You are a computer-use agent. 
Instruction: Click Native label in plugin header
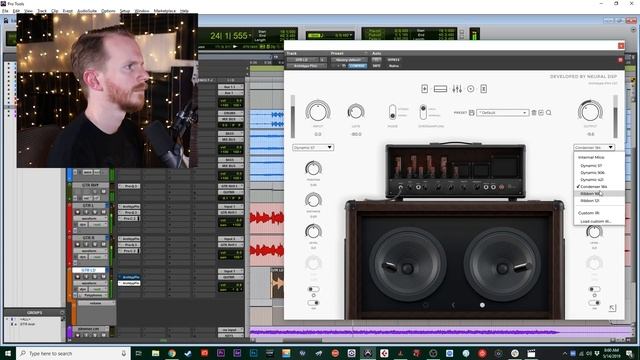point(394,66)
